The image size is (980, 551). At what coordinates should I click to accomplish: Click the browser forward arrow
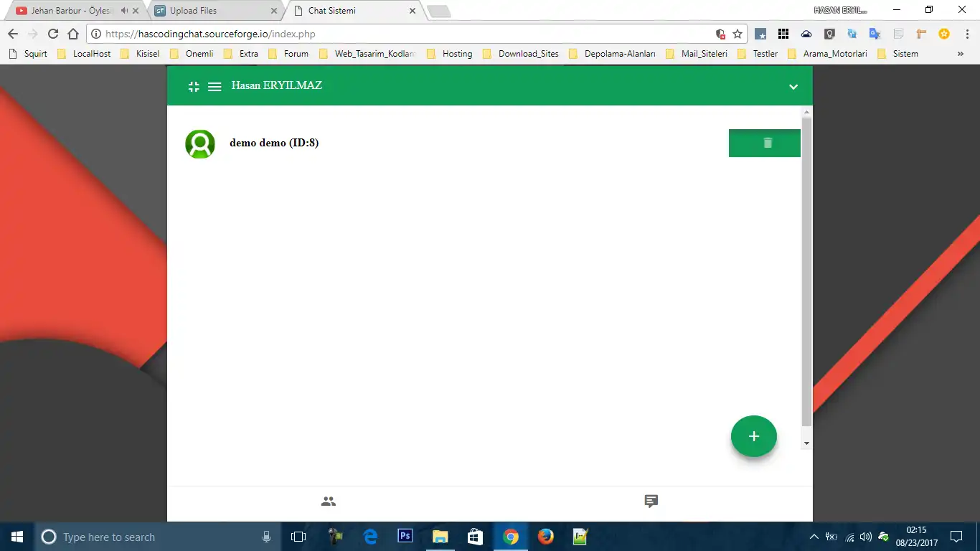click(33, 34)
